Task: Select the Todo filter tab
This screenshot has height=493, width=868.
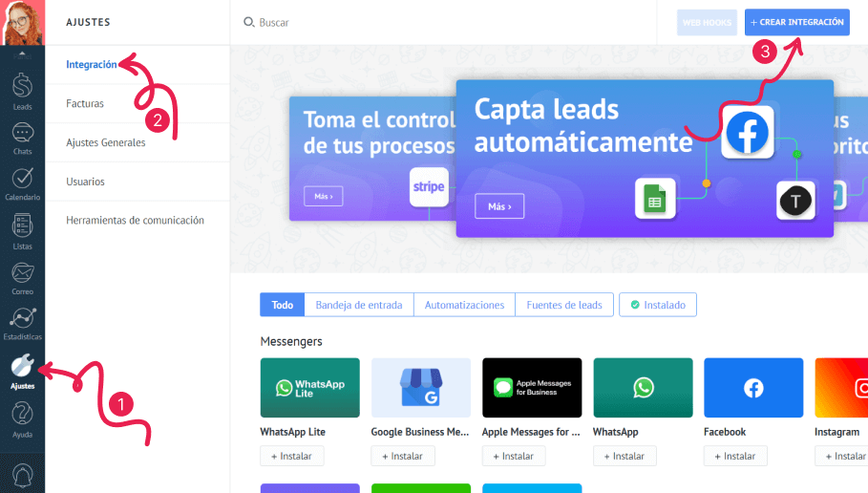Action: pos(283,305)
